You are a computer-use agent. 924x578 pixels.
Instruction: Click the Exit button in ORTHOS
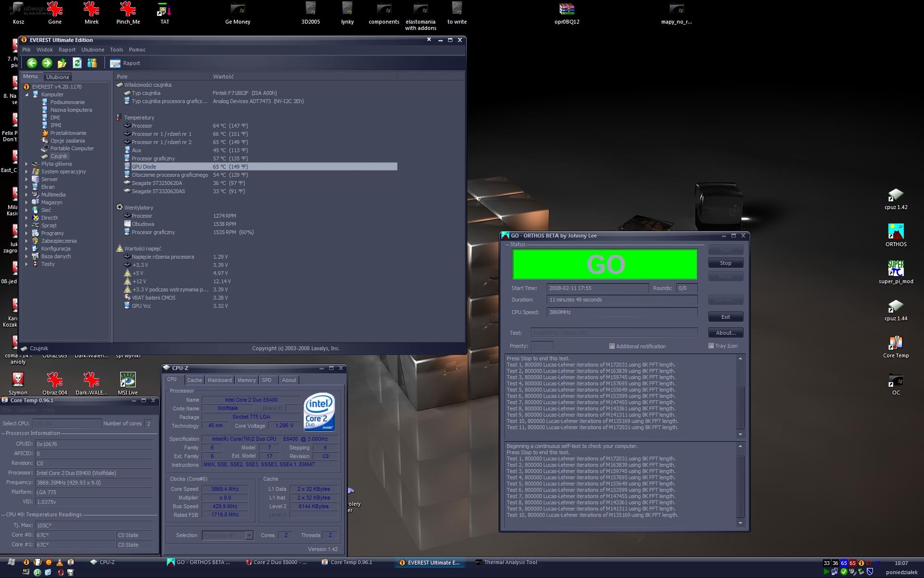[x=725, y=317]
